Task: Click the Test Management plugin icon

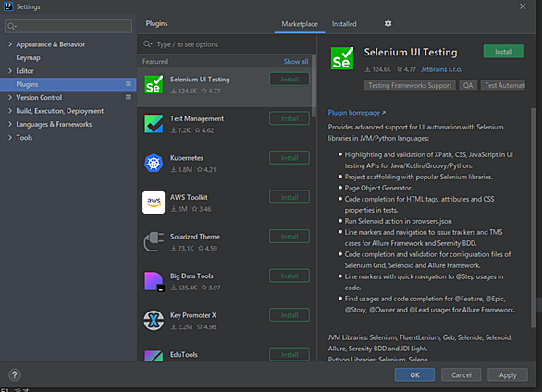Action: [154, 124]
